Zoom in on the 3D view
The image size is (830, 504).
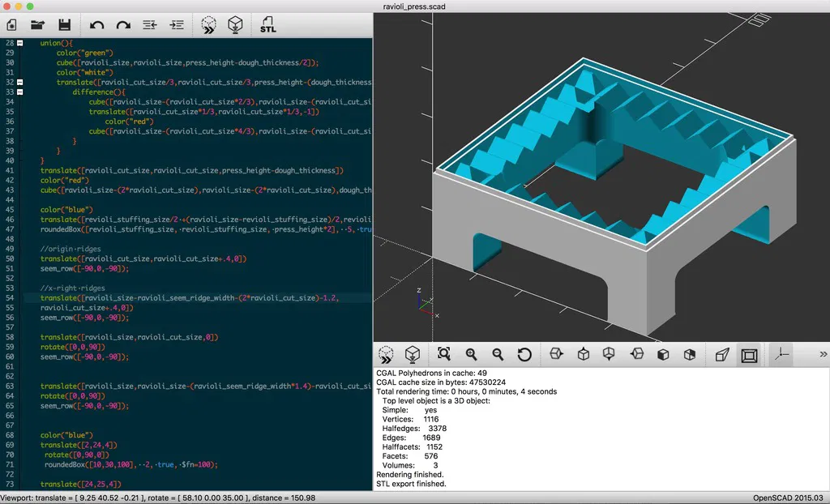point(471,354)
